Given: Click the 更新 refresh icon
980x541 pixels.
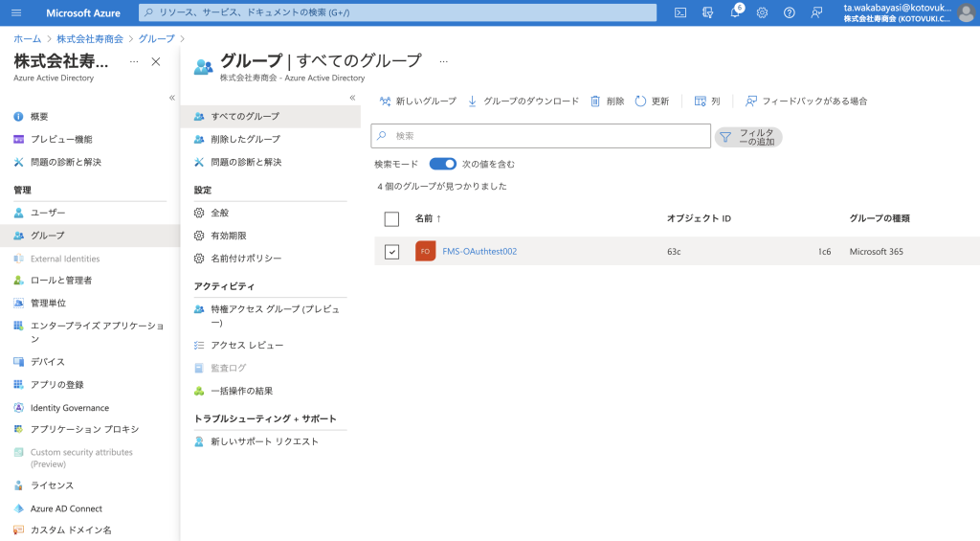Looking at the screenshot, I should (640, 101).
